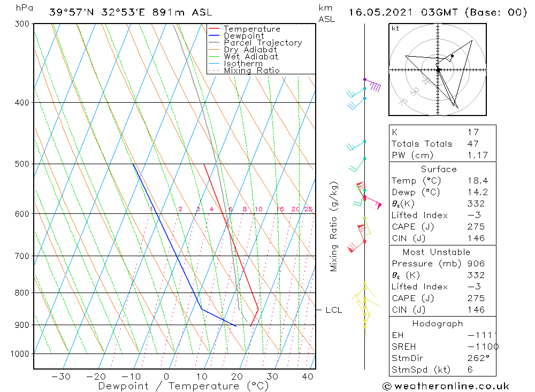Viewport: 535px width, 392px height.
Task: Click the EH value -111
Action: click(481, 335)
